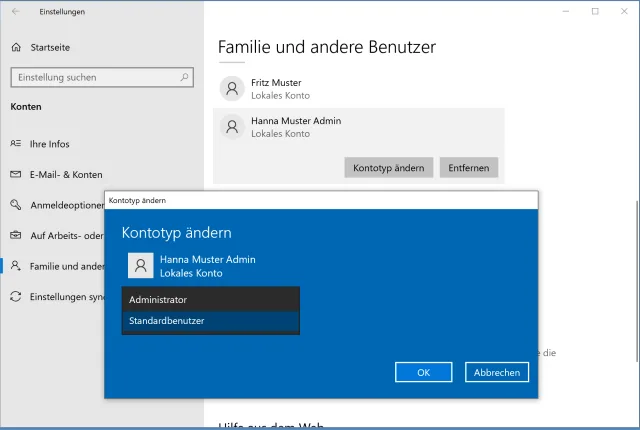This screenshot has width=640, height=430.
Task: Choose Administrator in account type dropdown
Action: coord(210,299)
